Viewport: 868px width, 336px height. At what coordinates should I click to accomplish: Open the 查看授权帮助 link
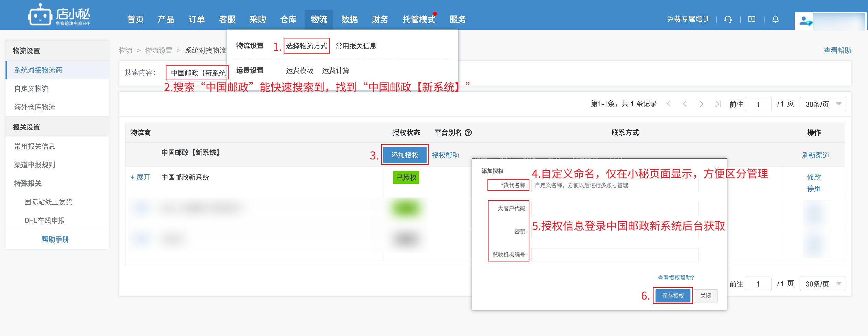click(675, 278)
